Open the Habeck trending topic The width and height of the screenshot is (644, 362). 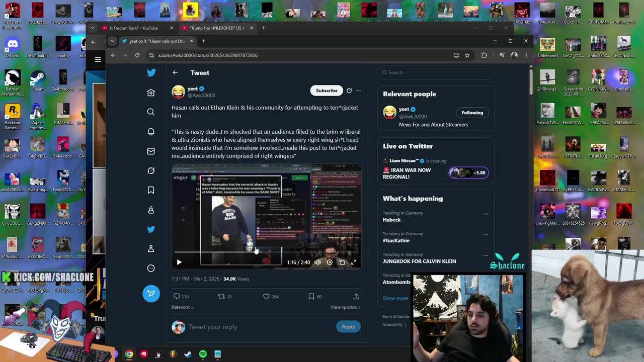391,220
